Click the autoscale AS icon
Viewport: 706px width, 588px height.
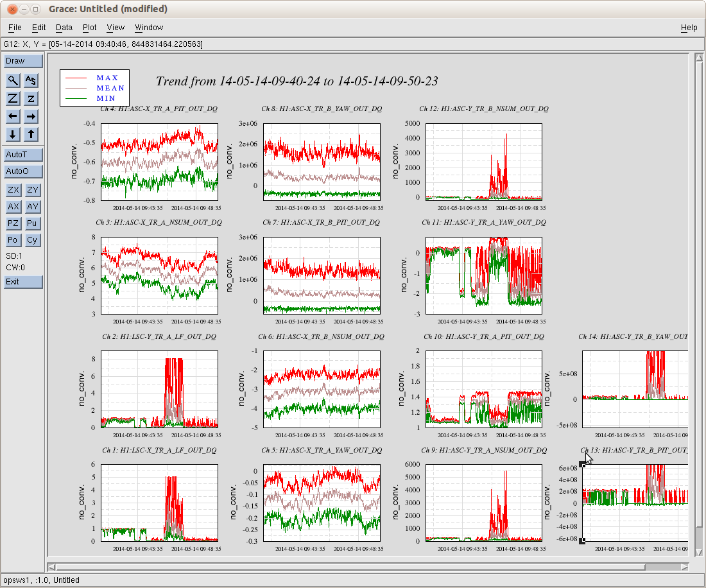pyautogui.click(x=31, y=81)
